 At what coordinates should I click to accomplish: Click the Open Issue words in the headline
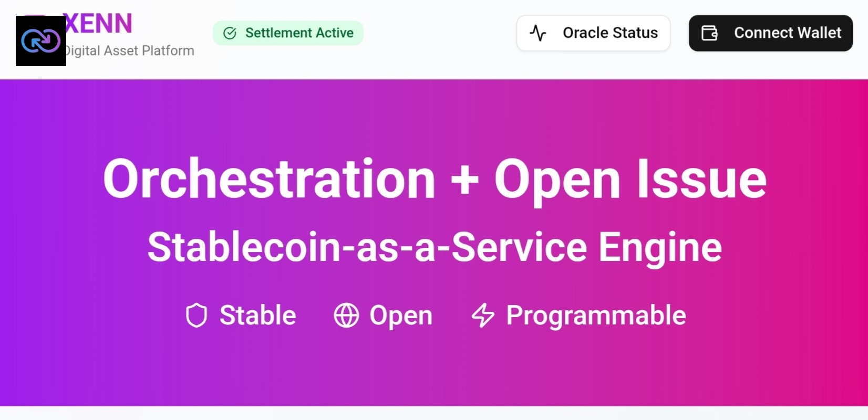pyautogui.click(x=630, y=179)
